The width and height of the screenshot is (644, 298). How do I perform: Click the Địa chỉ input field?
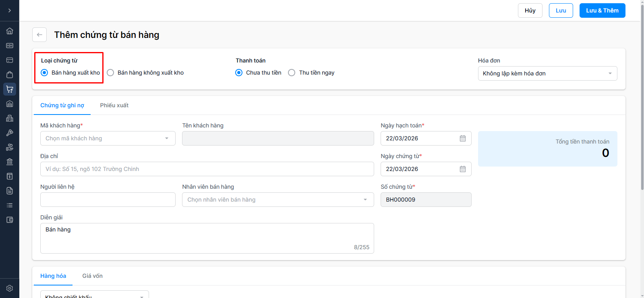[207, 169]
